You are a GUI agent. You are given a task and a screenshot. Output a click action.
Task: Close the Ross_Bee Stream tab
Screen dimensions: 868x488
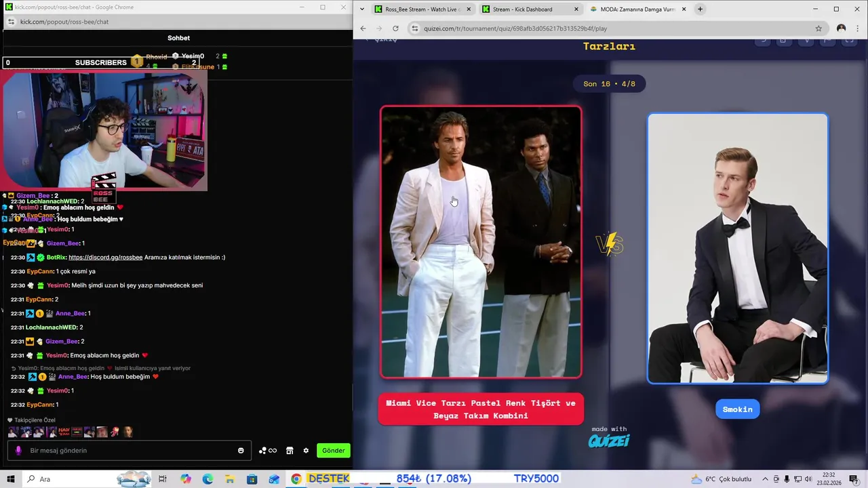(x=469, y=9)
